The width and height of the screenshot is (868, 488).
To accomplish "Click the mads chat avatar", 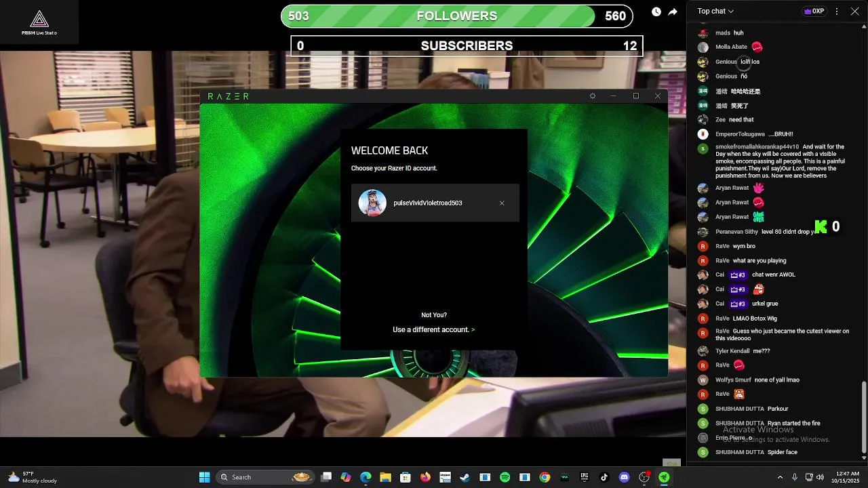I will point(703,33).
